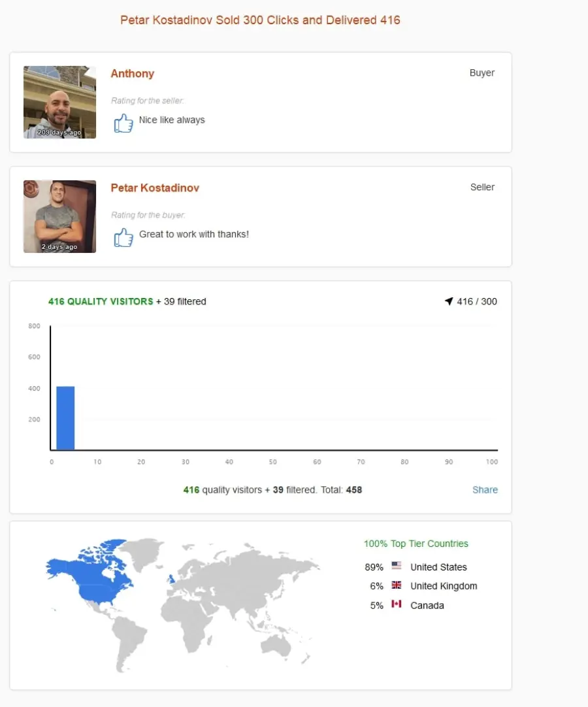Open Petar Kostadinov's profile photo
The image size is (588, 707).
click(x=59, y=216)
